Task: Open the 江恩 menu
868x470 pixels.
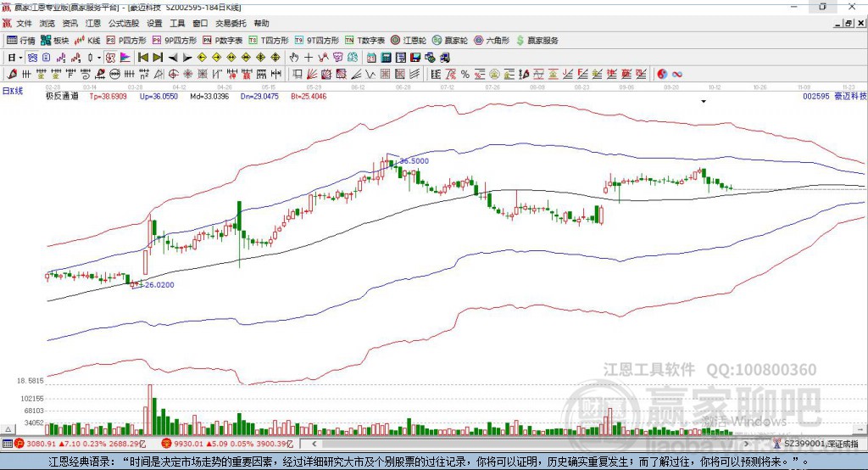Action: (x=93, y=23)
